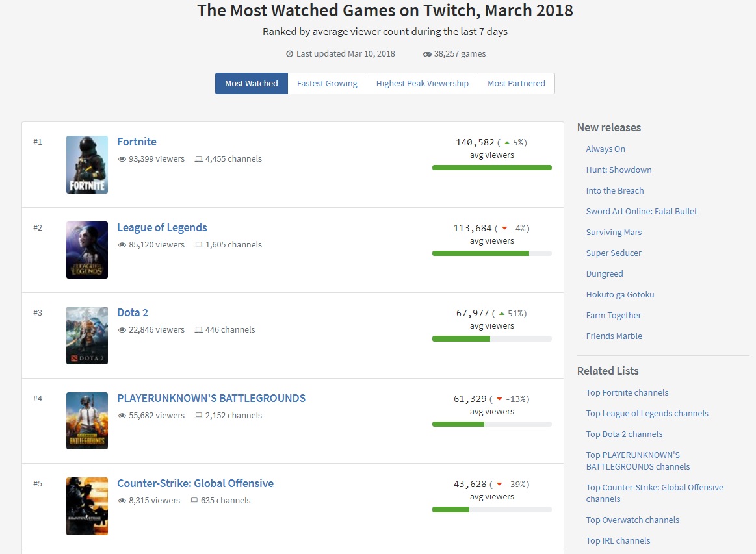756x554 pixels.
Task: Click the 140,582 average viewers figure
Action: click(x=475, y=143)
